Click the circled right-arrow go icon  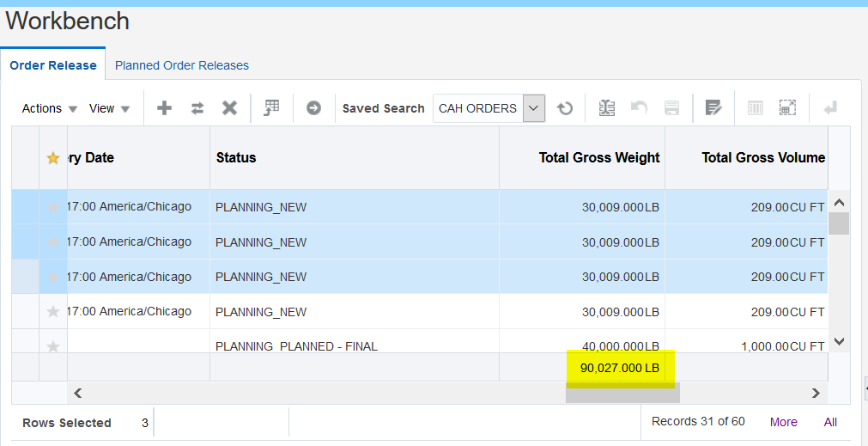coord(313,108)
